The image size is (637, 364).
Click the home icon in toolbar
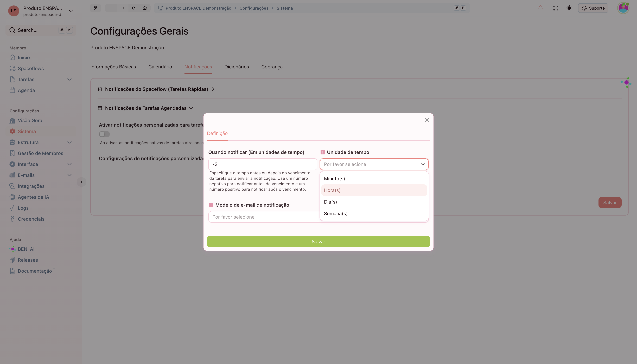tap(145, 8)
